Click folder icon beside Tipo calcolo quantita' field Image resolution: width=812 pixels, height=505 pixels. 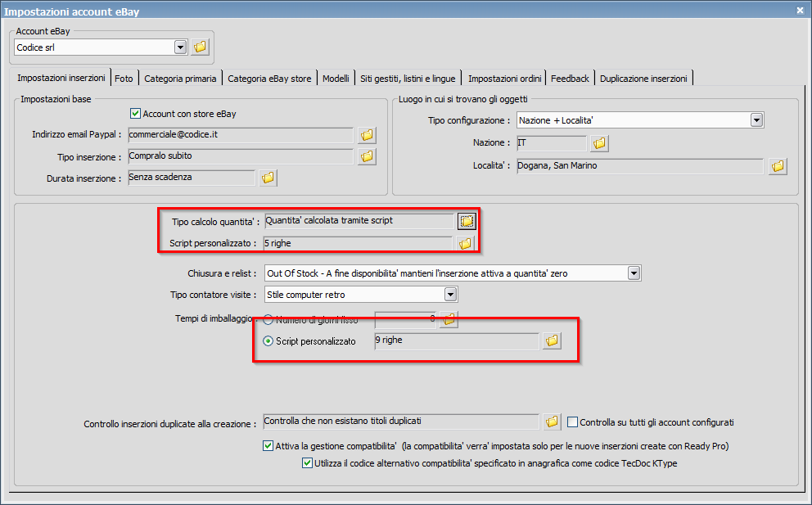point(467,221)
